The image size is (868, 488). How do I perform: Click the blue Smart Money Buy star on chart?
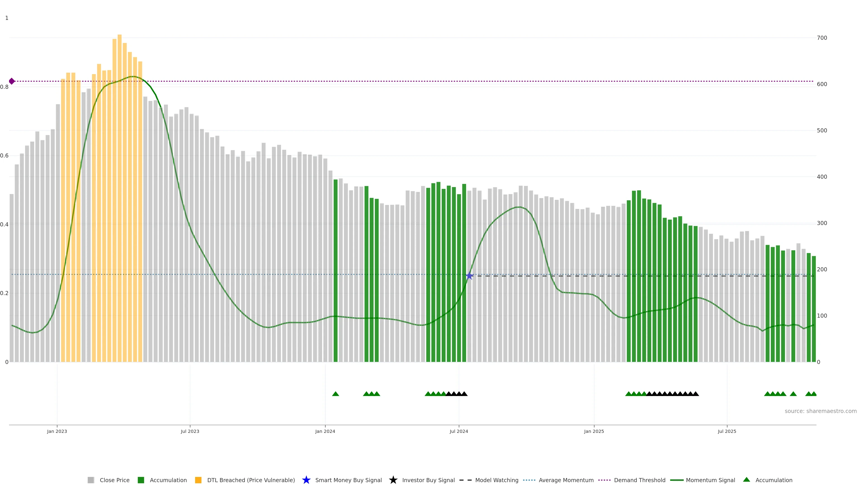[469, 276]
